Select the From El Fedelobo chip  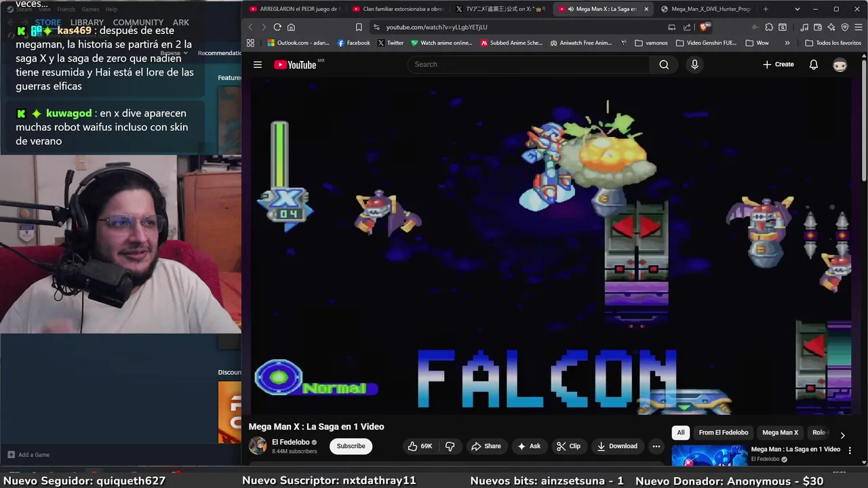click(724, 432)
